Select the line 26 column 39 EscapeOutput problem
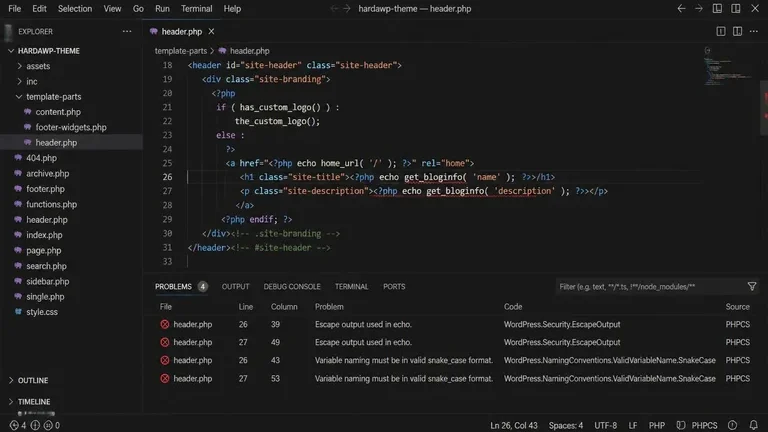This screenshot has height=432, width=768. (456, 324)
